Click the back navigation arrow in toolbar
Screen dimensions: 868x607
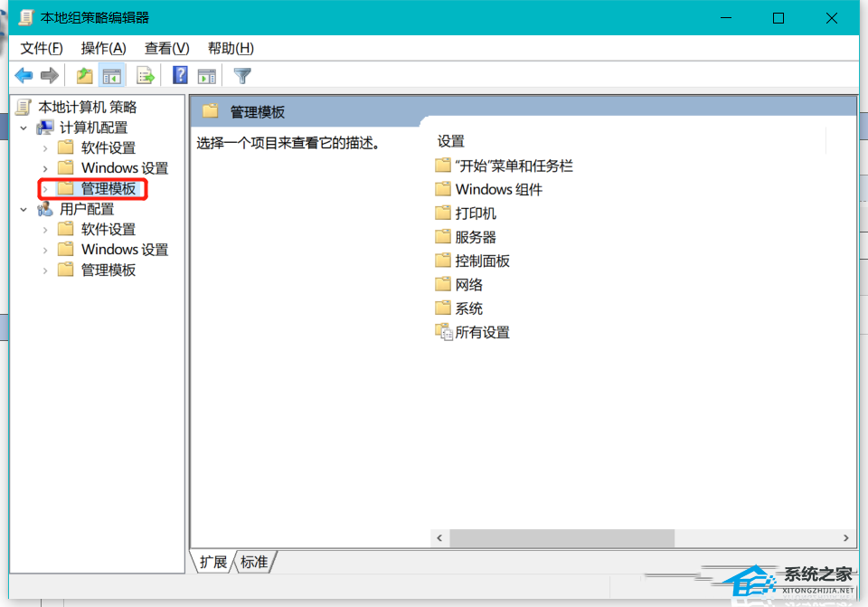click(x=24, y=75)
